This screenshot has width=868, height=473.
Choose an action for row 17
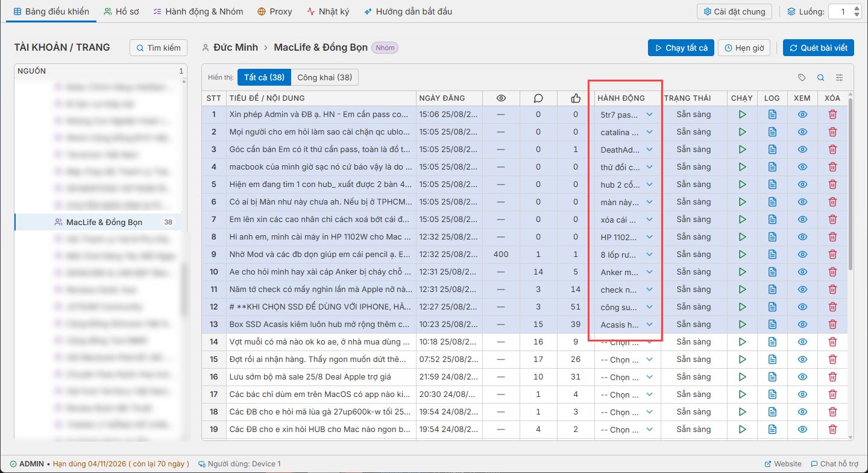click(x=627, y=395)
